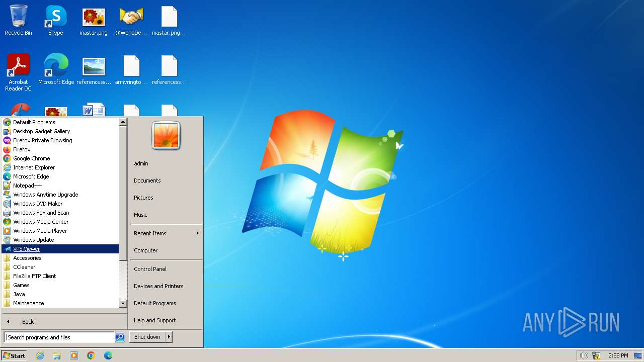Open Recycle Bin desktop icon
Image resolution: width=644 pixels, height=362 pixels.
pyautogui.click(x=18, y=21)
